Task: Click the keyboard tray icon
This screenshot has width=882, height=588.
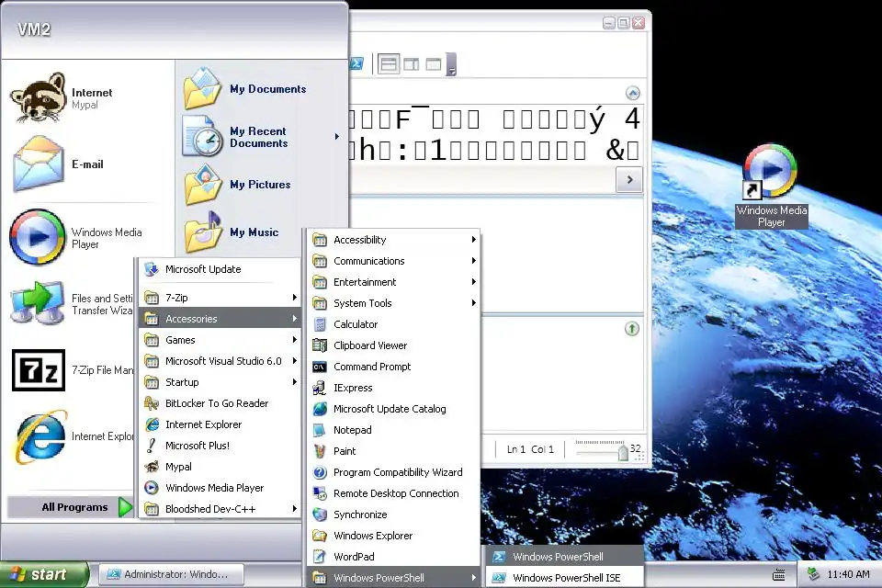Action: tap(779, 574)
